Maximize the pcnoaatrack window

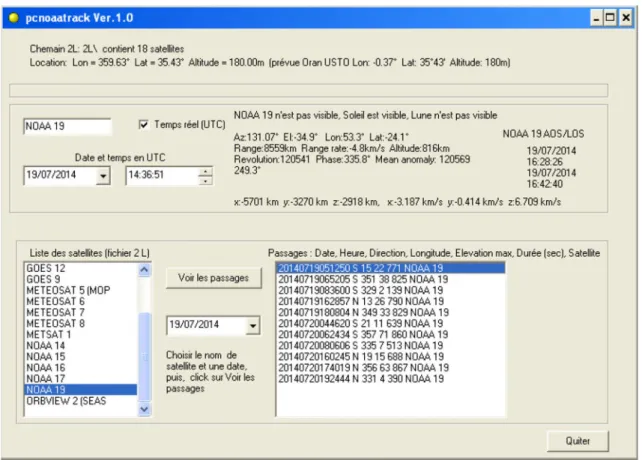click(x=610, y=18)
